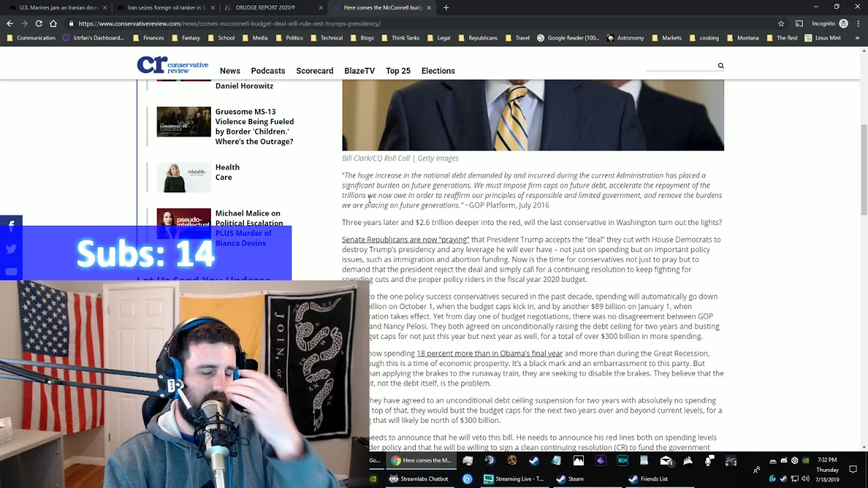This screenshot has height=488, width=868.
Task: Open the Daniel Horowitz sidebar link
Action: click(244, 85)
